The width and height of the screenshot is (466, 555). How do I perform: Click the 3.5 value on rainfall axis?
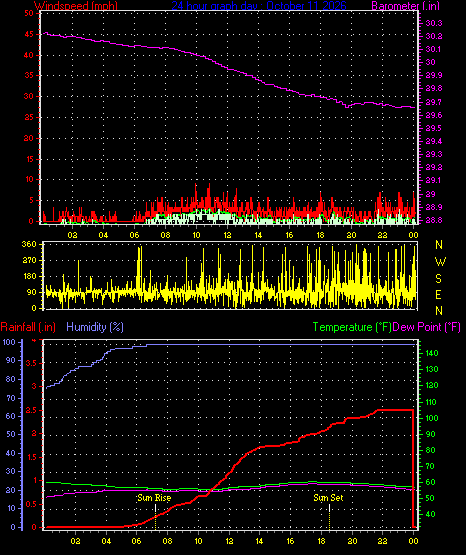pyautogui.click(x=31, y=364)
